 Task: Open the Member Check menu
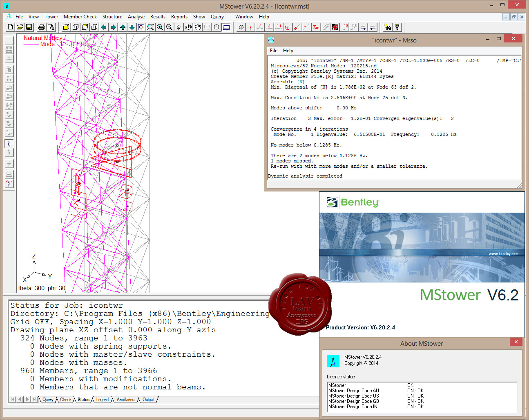pyautogui.click(x=80, y=17)
